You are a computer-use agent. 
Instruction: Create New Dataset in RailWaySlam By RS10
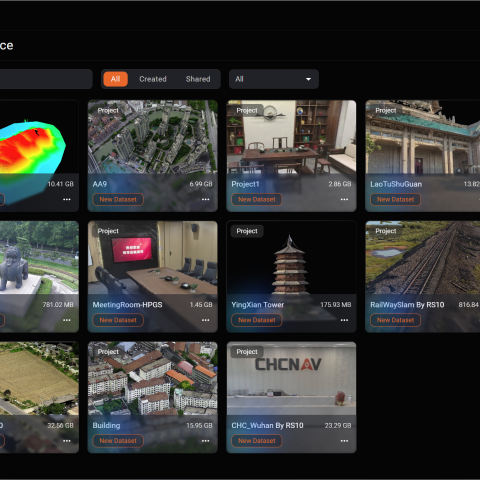click(x=395, y=320)
